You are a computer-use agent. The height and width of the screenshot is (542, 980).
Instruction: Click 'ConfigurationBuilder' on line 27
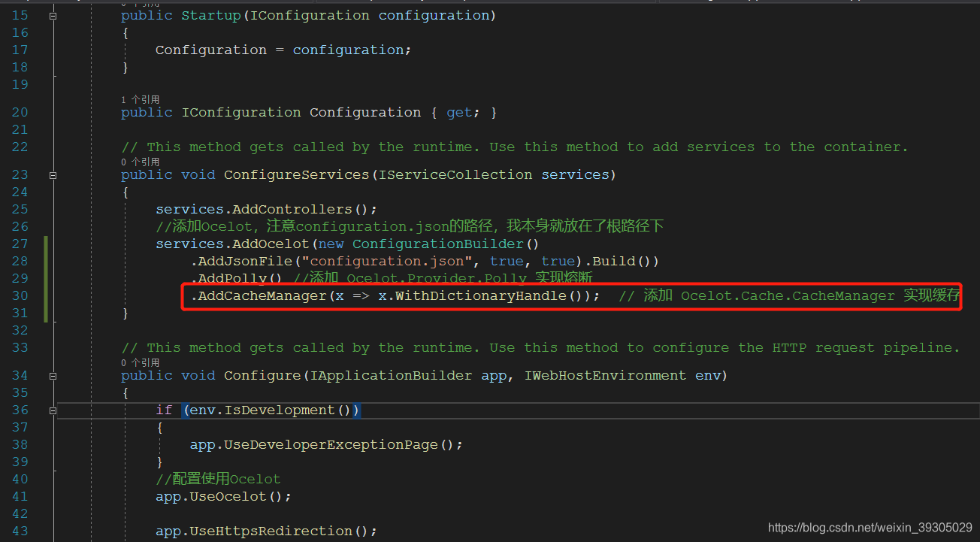click(438, 244)
